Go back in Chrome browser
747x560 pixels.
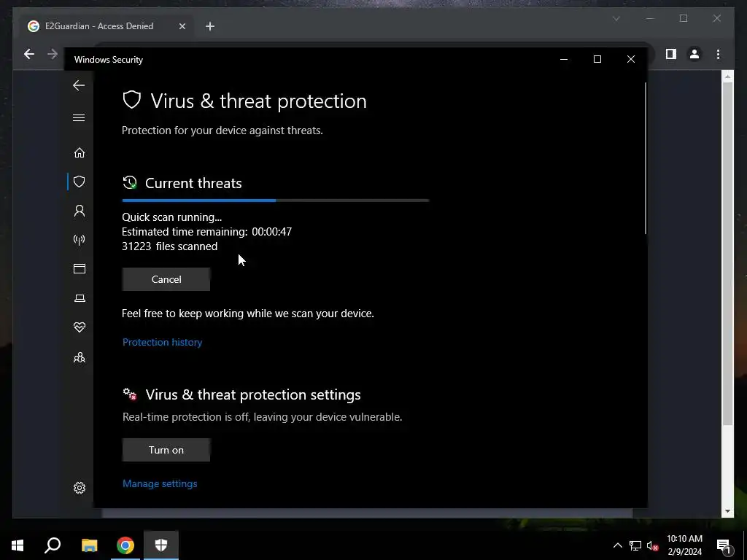click(x=29, y=54)
